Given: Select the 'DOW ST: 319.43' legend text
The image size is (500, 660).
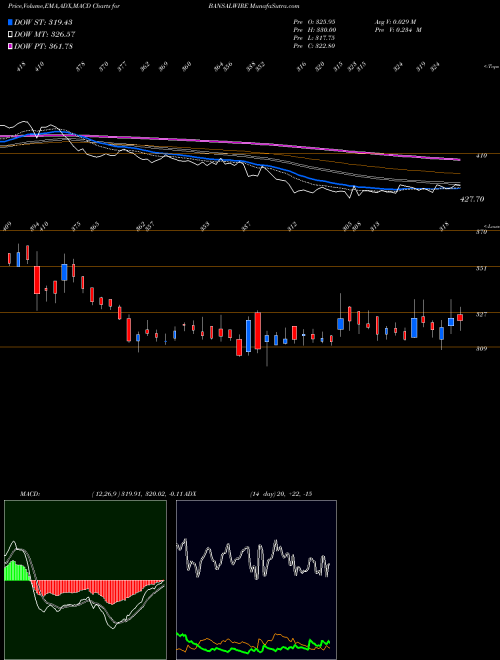Looking at the screenshot, I should click(44, 22).
